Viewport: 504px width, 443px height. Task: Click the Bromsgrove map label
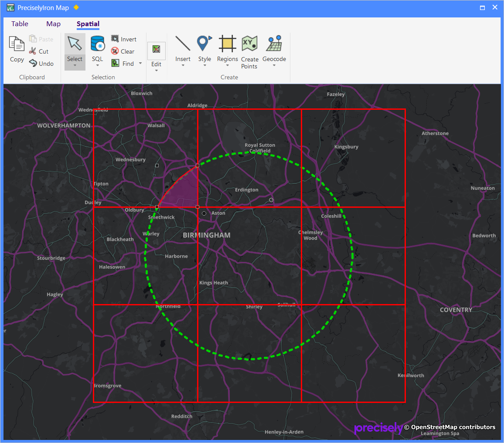(107, 386)
